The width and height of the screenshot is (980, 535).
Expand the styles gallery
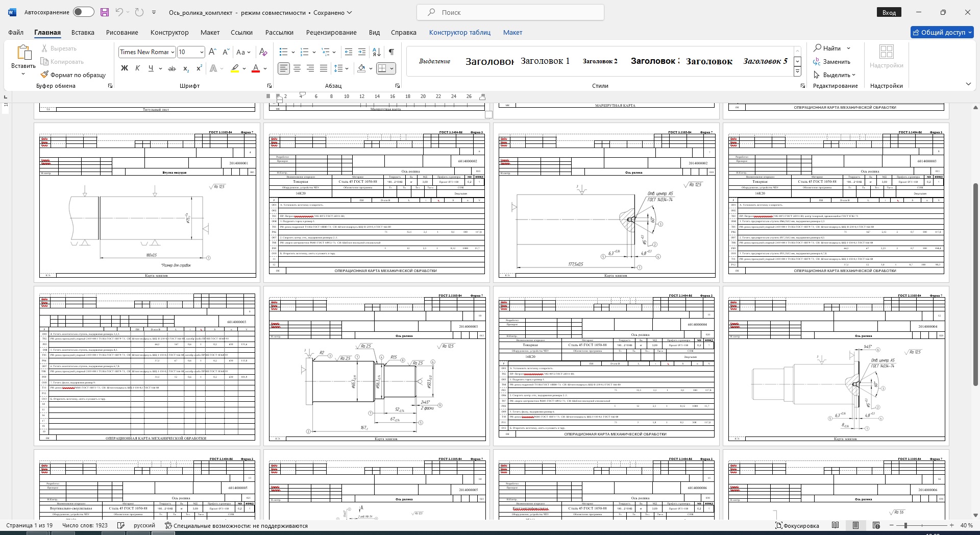797,72
